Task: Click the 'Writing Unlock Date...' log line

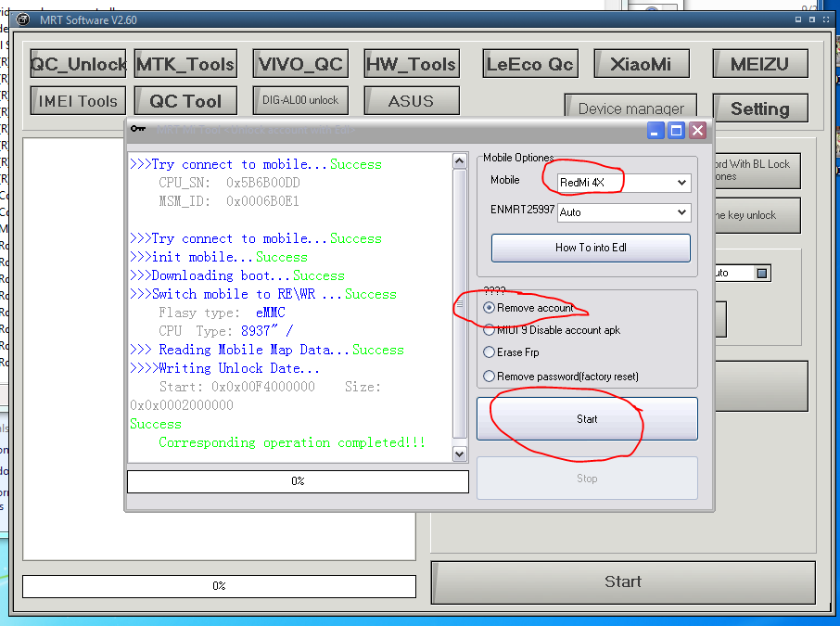Action: tap(224, 369)
